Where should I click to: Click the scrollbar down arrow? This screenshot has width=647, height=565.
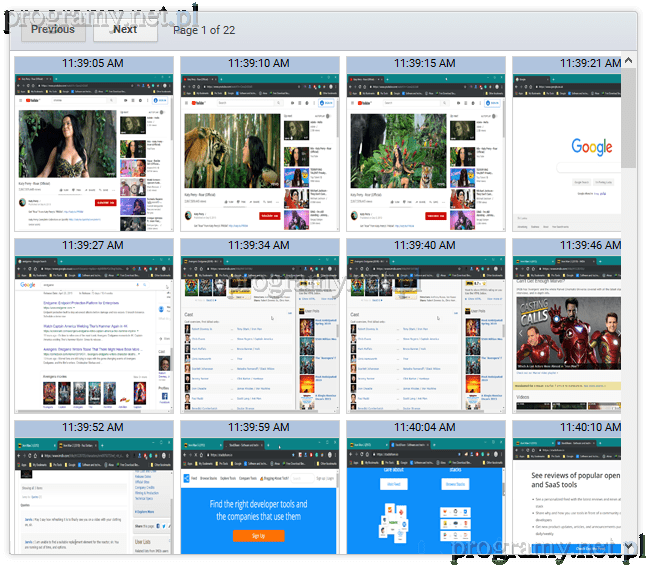(628, 546)
